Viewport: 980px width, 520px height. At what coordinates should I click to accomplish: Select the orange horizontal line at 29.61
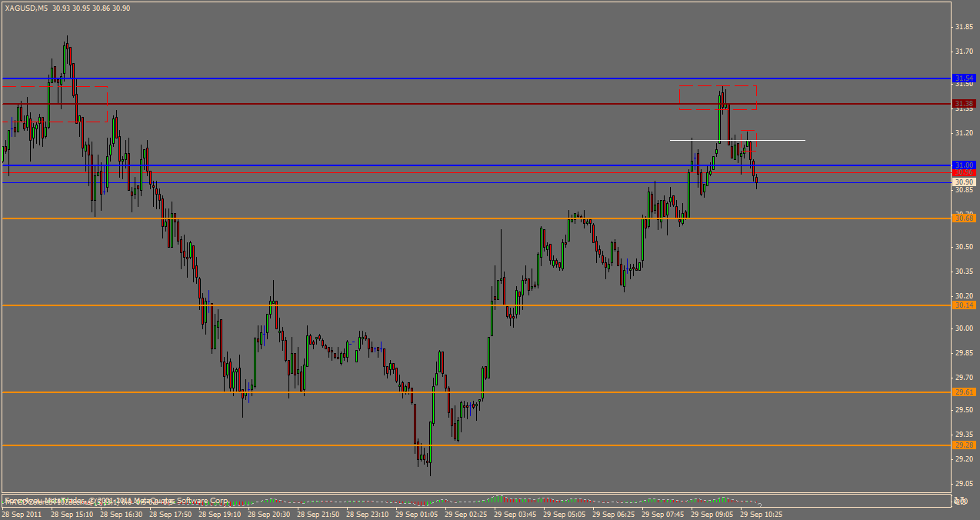tap(477, 392)
